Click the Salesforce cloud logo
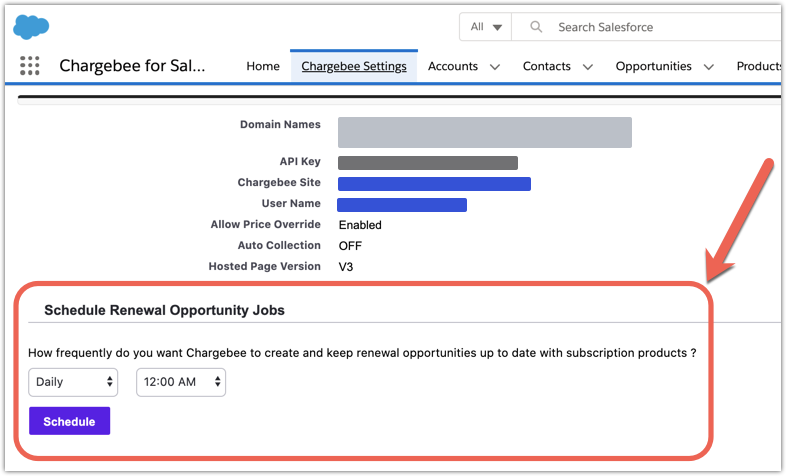This screenshot has width=786, height=476. pos(32,27)
